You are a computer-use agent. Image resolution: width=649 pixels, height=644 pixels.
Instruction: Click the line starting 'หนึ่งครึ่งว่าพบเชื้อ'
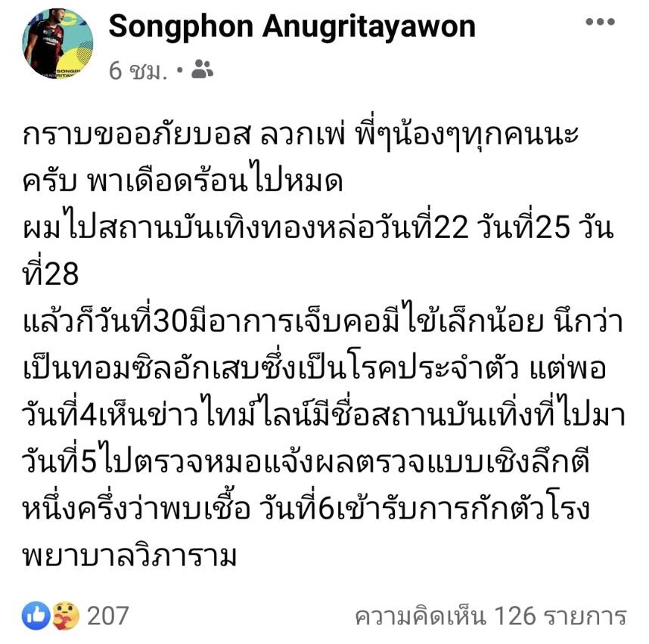click(x=306, y=509)
